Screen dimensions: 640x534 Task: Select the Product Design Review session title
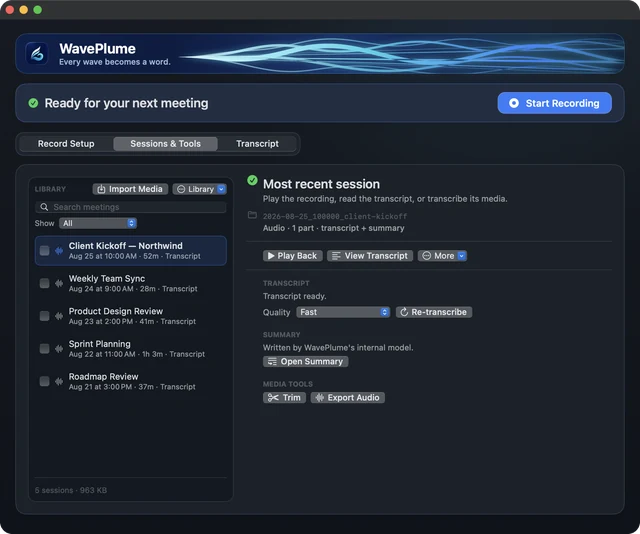[116, 311]
